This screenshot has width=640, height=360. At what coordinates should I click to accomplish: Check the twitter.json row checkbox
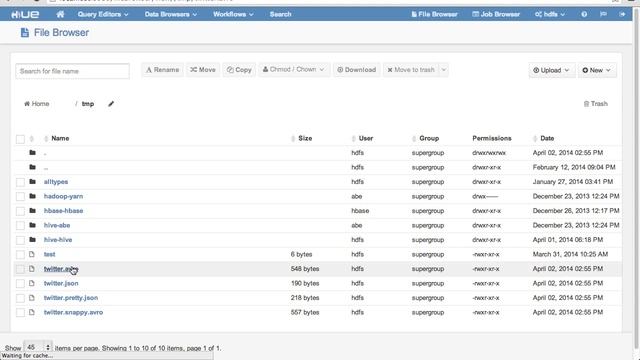(20, 283)
